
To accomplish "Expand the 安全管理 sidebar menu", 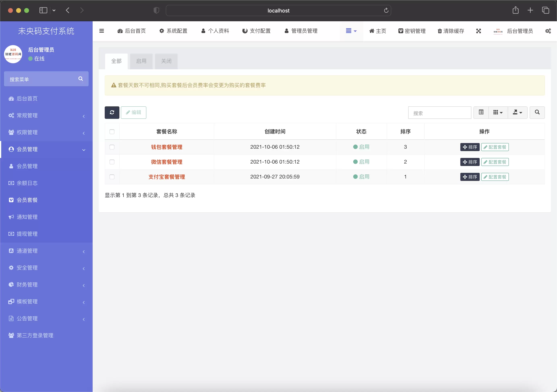I will coord(46,268).
